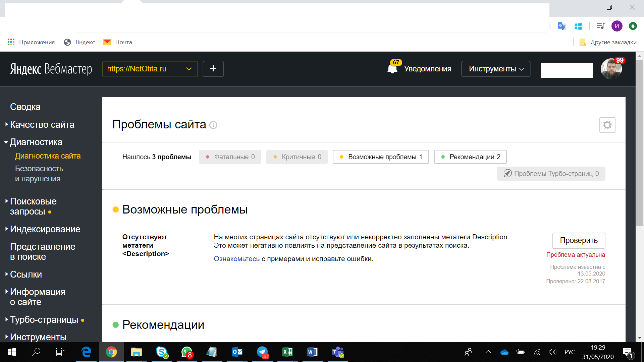Toggle the Рекомендации 2 filter
Screen dimensions: 644x362
pyautogui.click(x=470, y=157)
